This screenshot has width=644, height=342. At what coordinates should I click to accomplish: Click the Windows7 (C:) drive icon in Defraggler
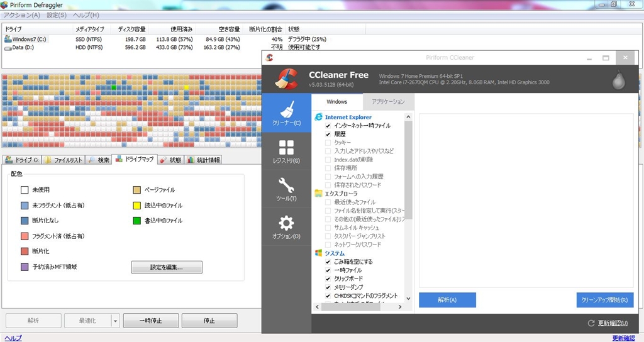pos(8,39)
